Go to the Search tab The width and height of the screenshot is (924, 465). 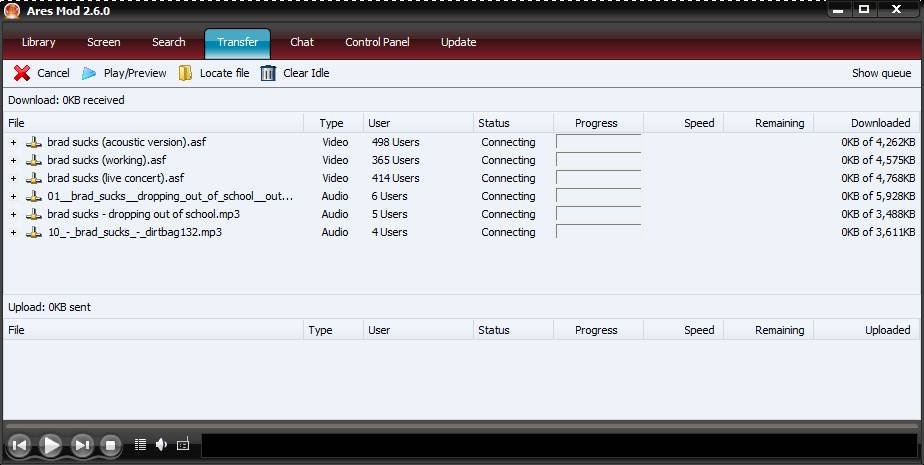point(169,42)
